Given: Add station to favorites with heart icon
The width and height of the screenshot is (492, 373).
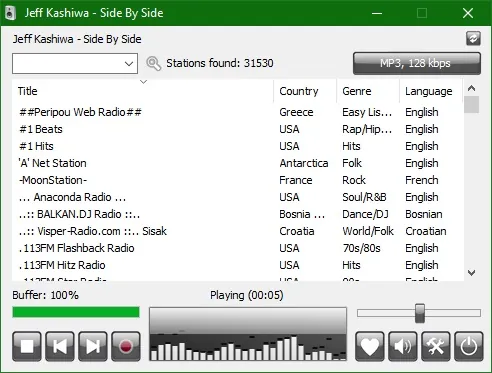Looking at the screenshot, I should click(369, 346).
